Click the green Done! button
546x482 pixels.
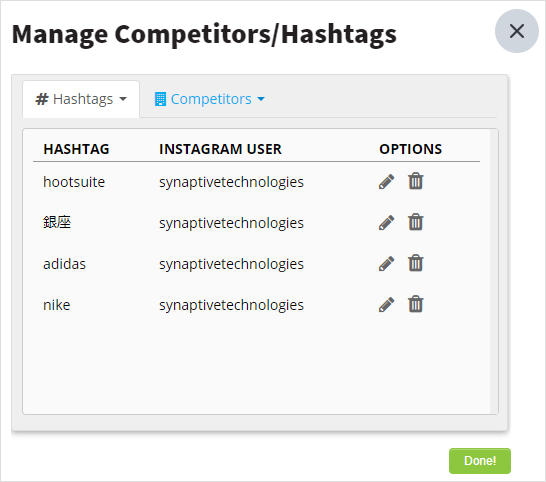click(x=480, y=461)
